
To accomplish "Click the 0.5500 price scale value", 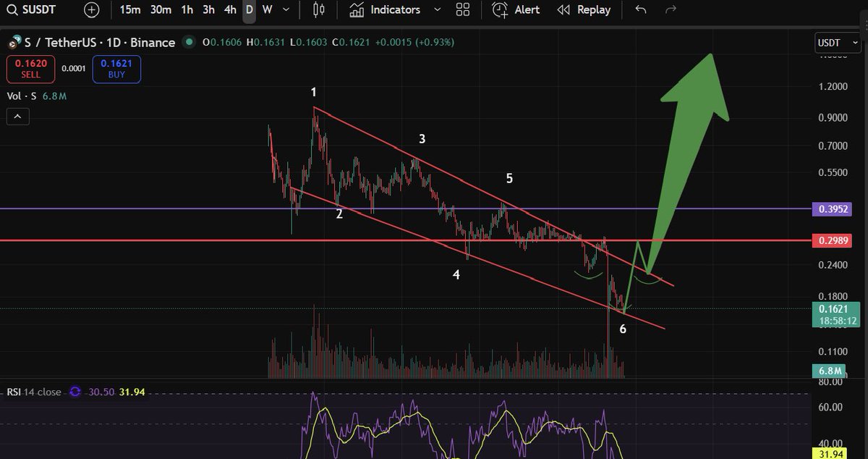I will [833, 172].
